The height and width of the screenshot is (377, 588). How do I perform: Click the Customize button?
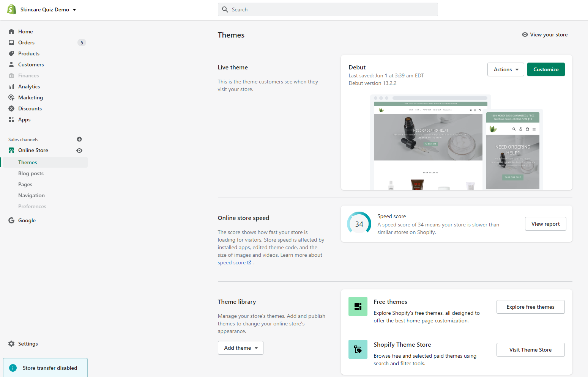[x=546, y=69]
